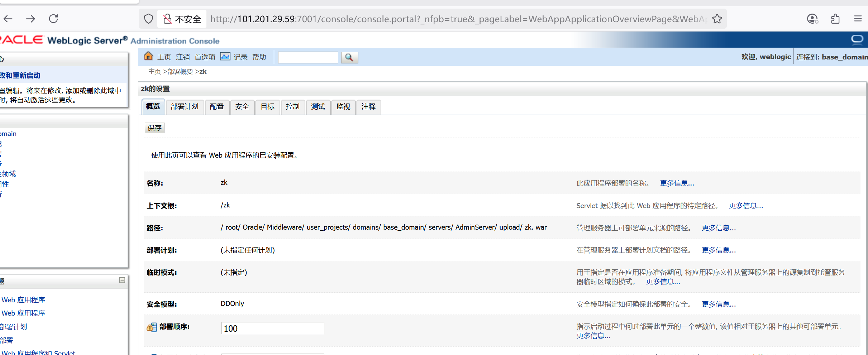Open the 不安全 connection security indicator

point(182,19)
